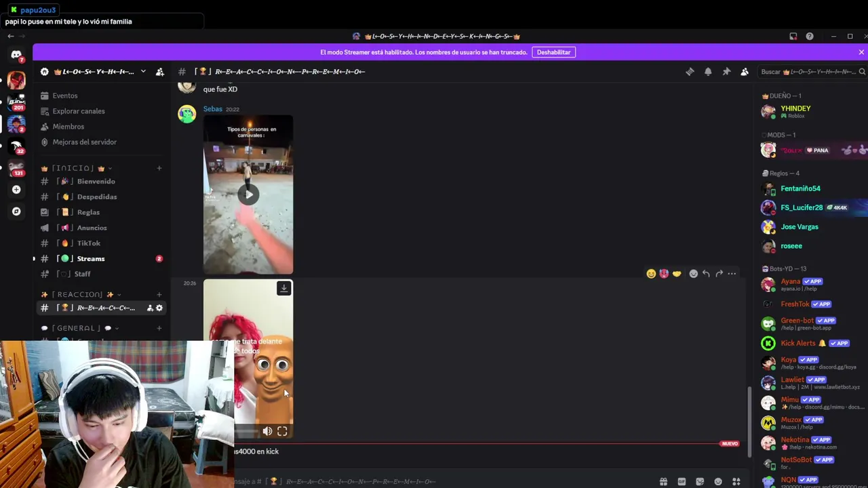Image resolution: width=868 pixels, height=488 pixels.
Task: Open apps launcher icon in message bar
Action: [736, 482]
